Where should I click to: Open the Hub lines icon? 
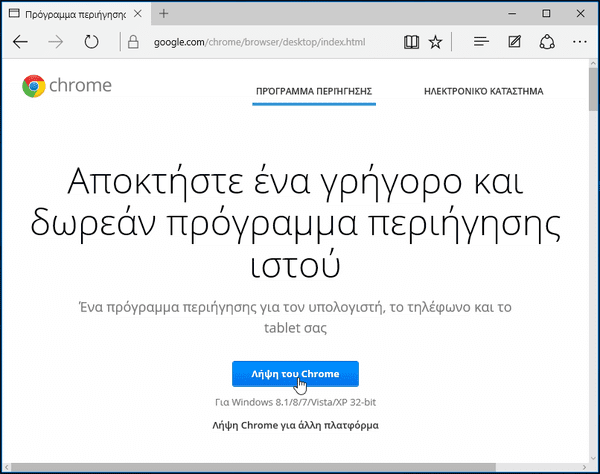[x=481, y=41]
